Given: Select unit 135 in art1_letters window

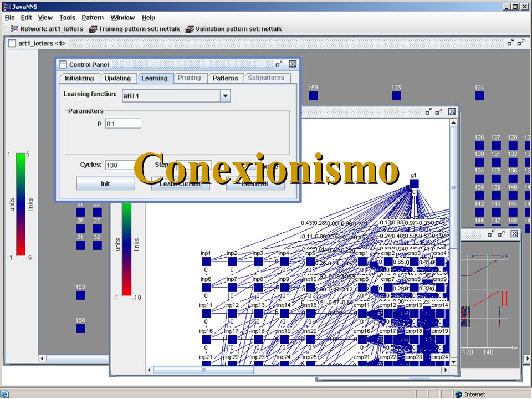Looking at the screenshot, I should pos(497,179).
